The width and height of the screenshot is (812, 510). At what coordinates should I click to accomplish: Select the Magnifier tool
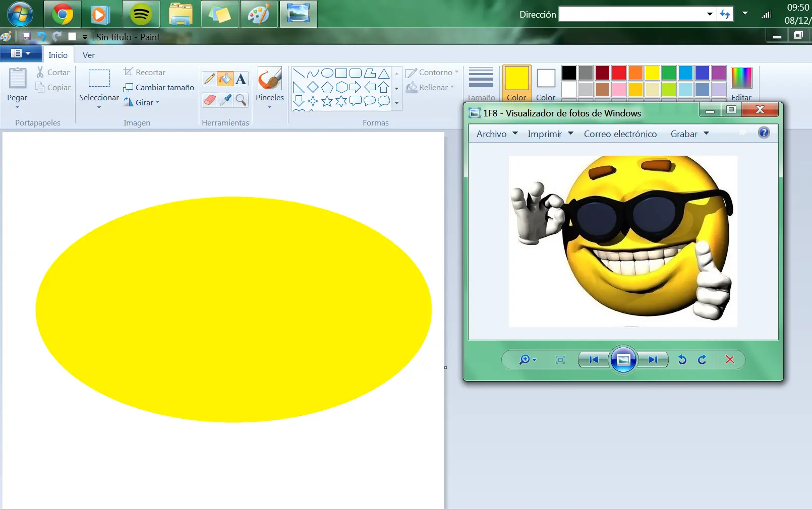241,100
